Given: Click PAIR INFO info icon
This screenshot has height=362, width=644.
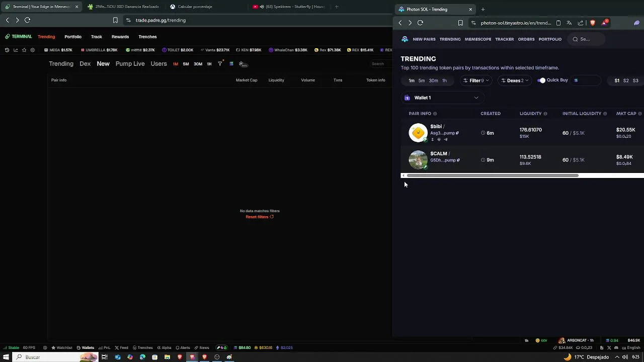Looking at the screenshot, I should [x=435, y=114].
